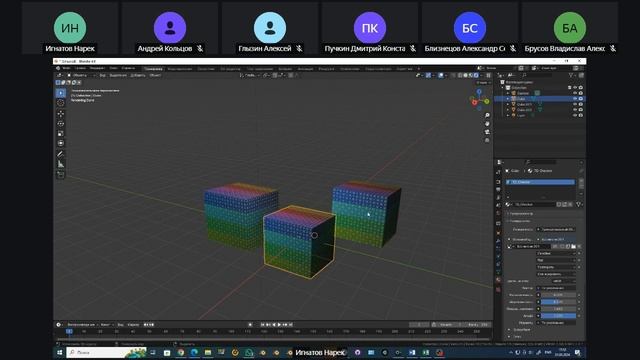Open the Modifiers wrench properties tab
This screenshot has height=360, width=640.
(498, 240)
